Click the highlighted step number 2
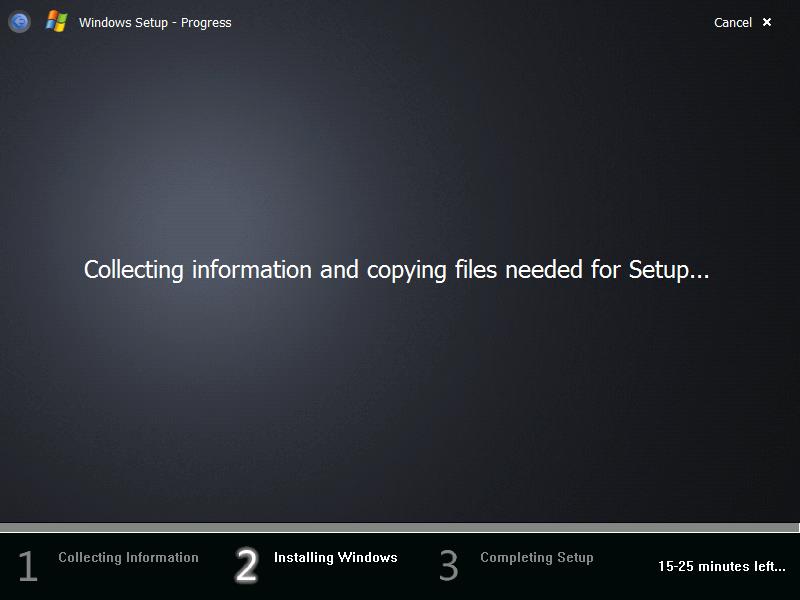Image resolution: width=800 pixels, height=600 pixels. 246,565
